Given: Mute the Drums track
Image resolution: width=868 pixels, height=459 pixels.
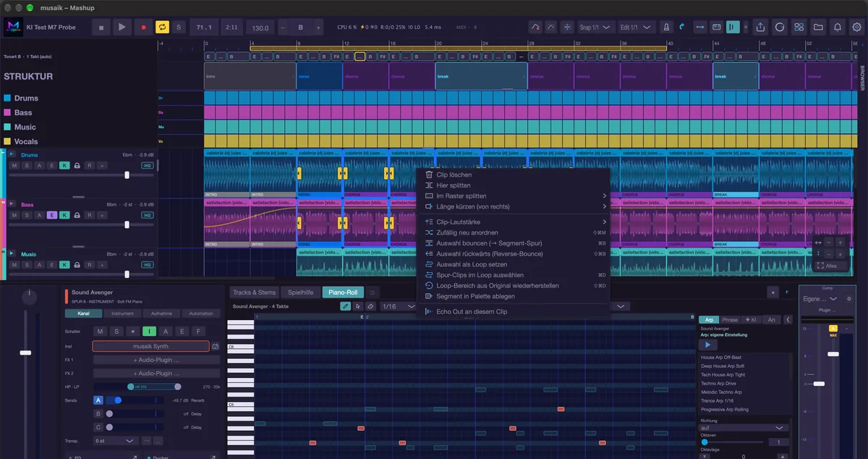Looking at the screenshot, I should tap(14, 166).
